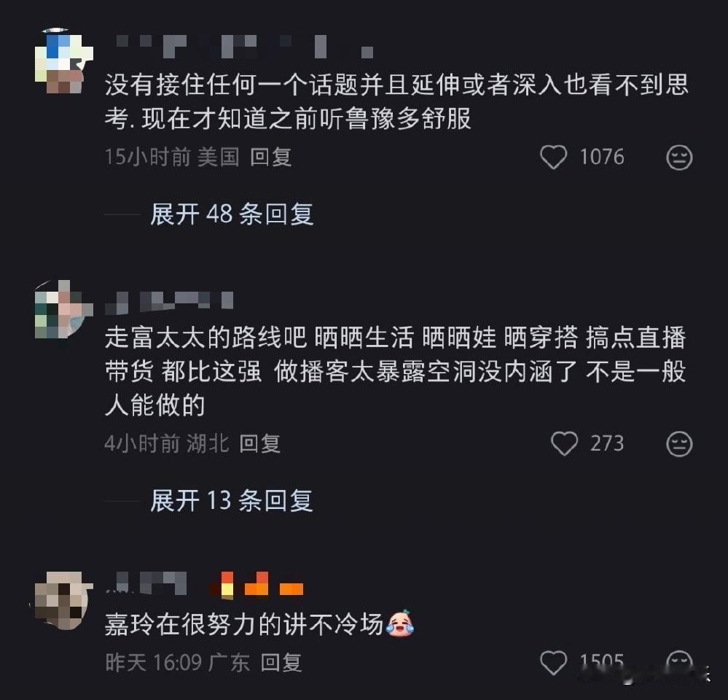Like the comment with 1076 likes
728x700 pixels.
[553, 157]
